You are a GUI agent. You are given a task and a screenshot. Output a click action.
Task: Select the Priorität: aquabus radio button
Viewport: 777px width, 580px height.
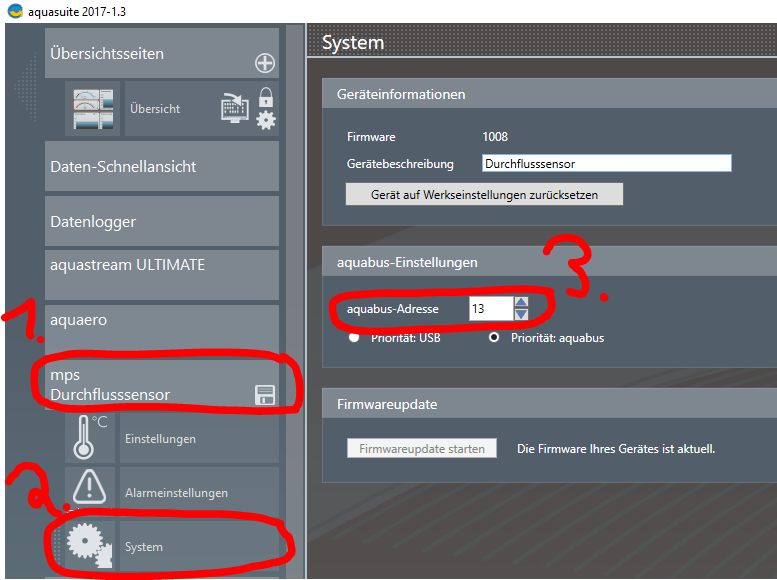(x=494, y=338)
